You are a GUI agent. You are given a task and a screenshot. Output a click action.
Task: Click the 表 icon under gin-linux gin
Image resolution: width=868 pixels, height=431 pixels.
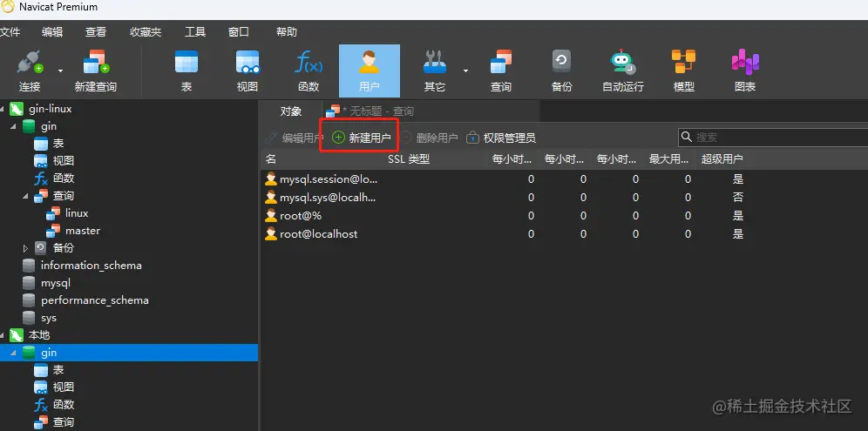[x=41, y=144]
